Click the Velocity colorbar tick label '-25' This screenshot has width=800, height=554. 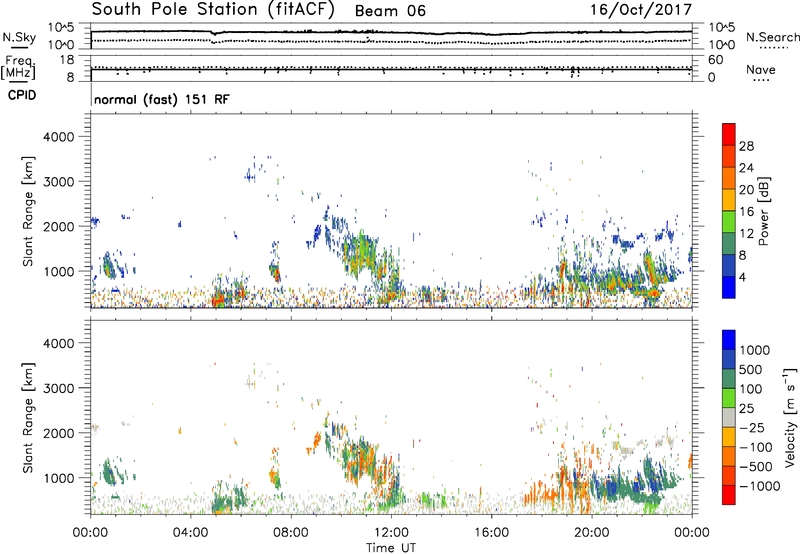(x=752, y=427)
